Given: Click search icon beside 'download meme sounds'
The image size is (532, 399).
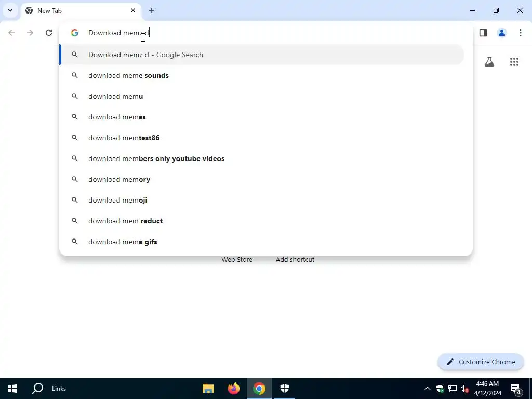Looking at the screenshot, I should (x=75, y=75).
